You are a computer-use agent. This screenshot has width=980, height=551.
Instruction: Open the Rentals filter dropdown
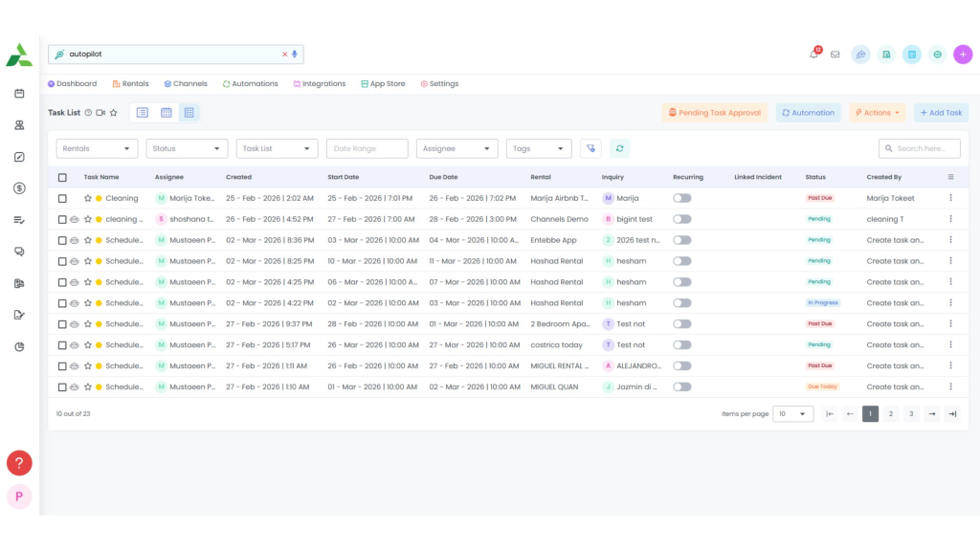tap(97, 148)
